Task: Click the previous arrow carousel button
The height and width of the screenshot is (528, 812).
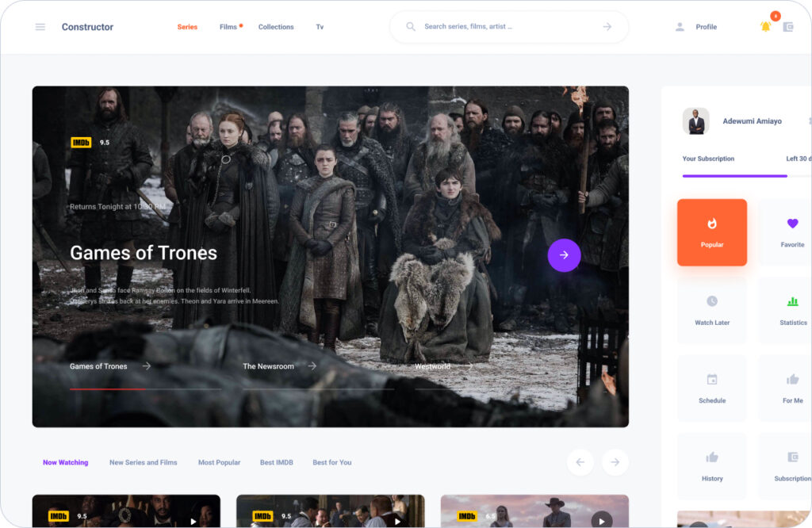Action: [x=580, y=462]
